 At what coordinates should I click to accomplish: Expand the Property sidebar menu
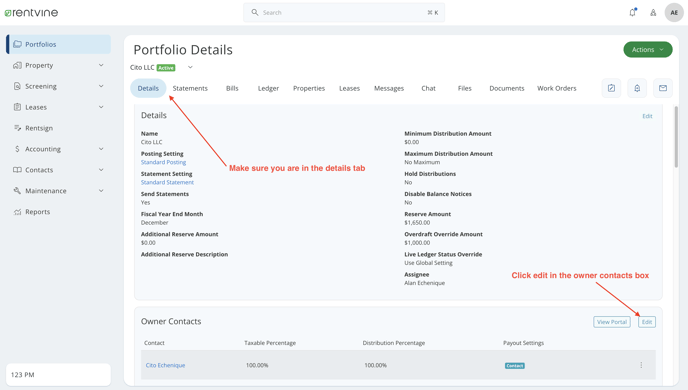[101, 65]
